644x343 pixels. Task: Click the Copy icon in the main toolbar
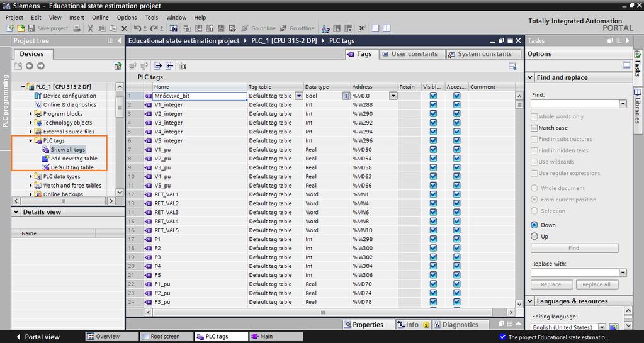tap(102, 28)
